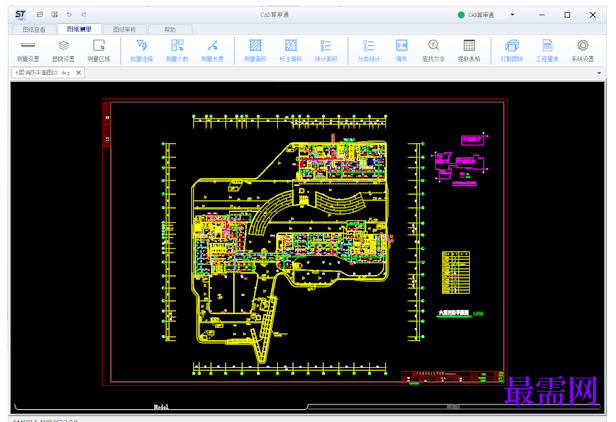Viewport: 616px width, 422px height.
Task: Click the green online status indicator
Action: click(x=461, y=15)
